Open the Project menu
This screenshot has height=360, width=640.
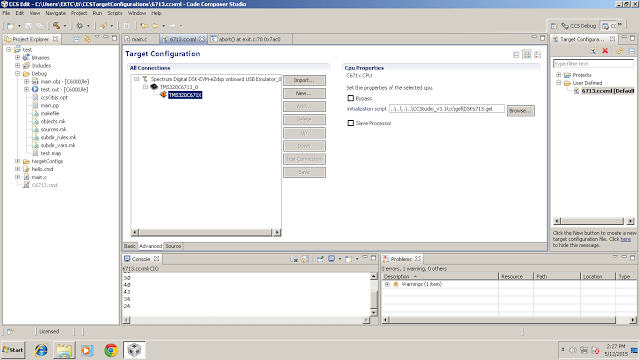tap(79, 13)
